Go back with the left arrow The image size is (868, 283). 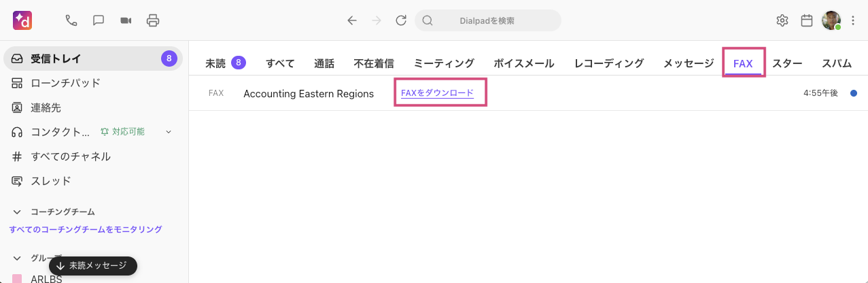click(x=351, y=20)
